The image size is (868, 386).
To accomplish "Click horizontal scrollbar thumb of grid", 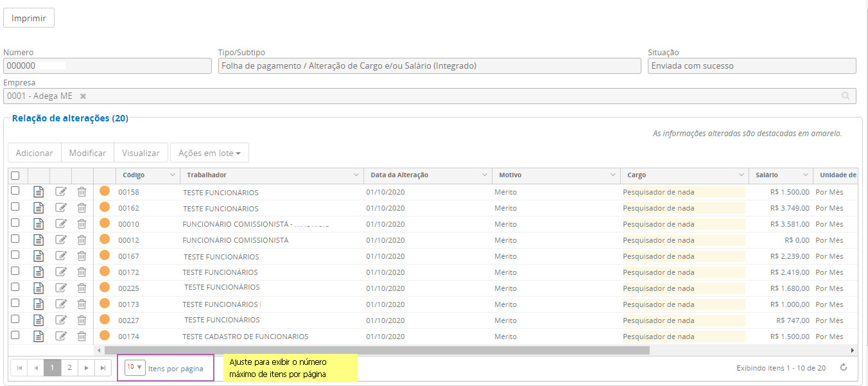I will (x=376, y=351).
